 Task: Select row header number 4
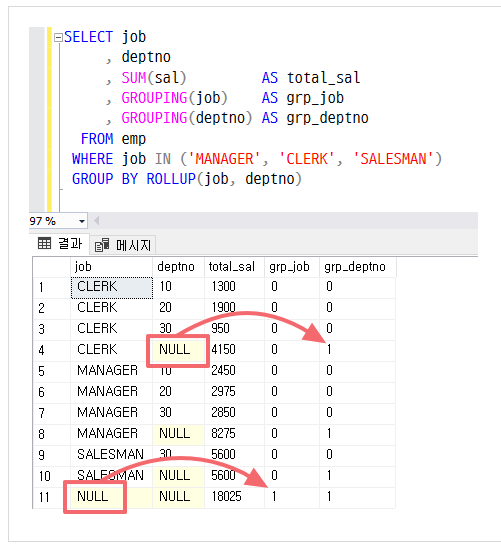tap(52, 350)
